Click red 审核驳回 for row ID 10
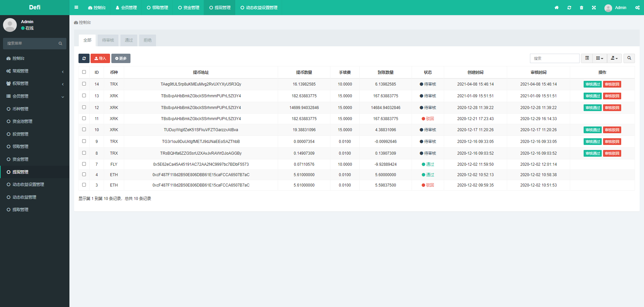Viewport: 644px width, 307px height. coord(612,130)
